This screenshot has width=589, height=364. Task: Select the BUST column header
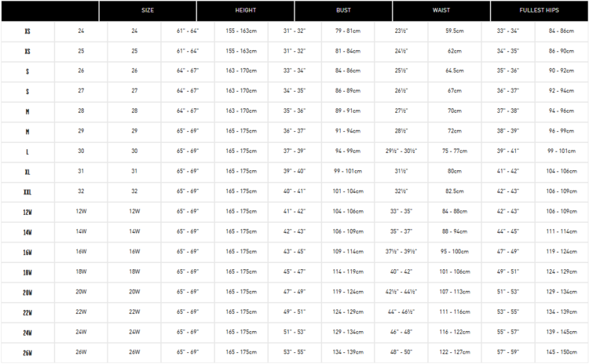point(343,11)
